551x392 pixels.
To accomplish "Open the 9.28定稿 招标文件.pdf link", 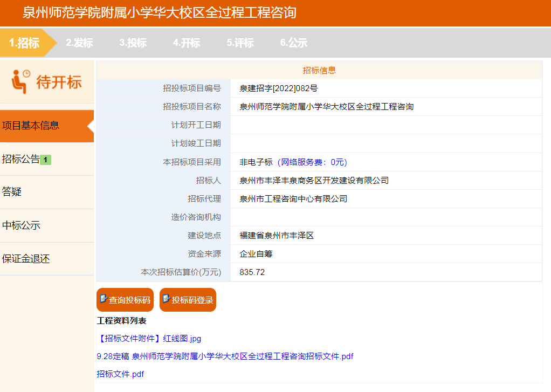I will click(x=225, y=356).
